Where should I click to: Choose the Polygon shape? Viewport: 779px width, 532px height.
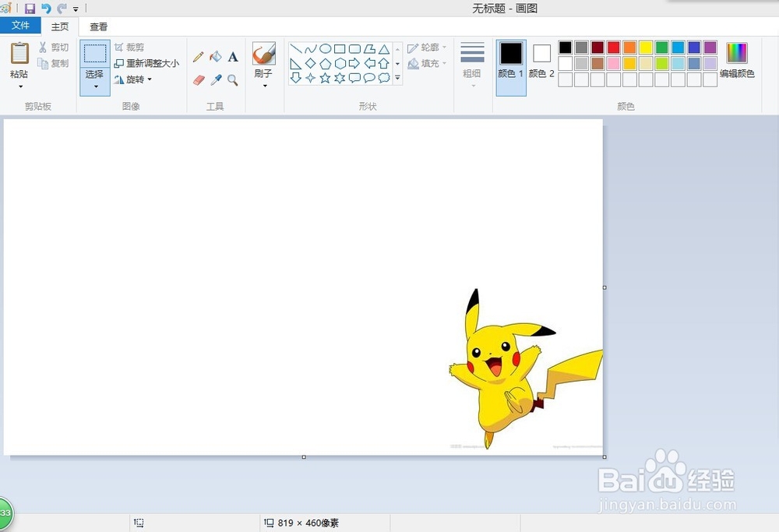[369, 48]
